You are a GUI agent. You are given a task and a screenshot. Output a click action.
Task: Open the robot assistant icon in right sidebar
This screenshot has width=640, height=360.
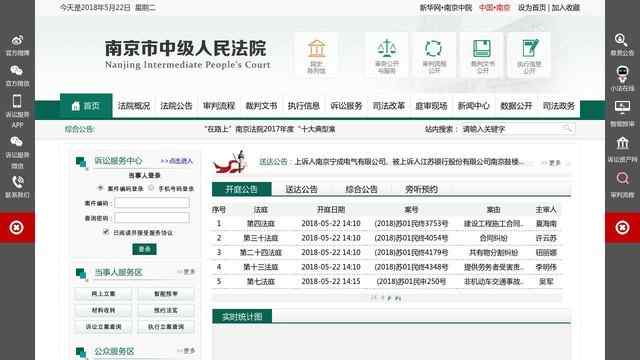click(622, 74)
